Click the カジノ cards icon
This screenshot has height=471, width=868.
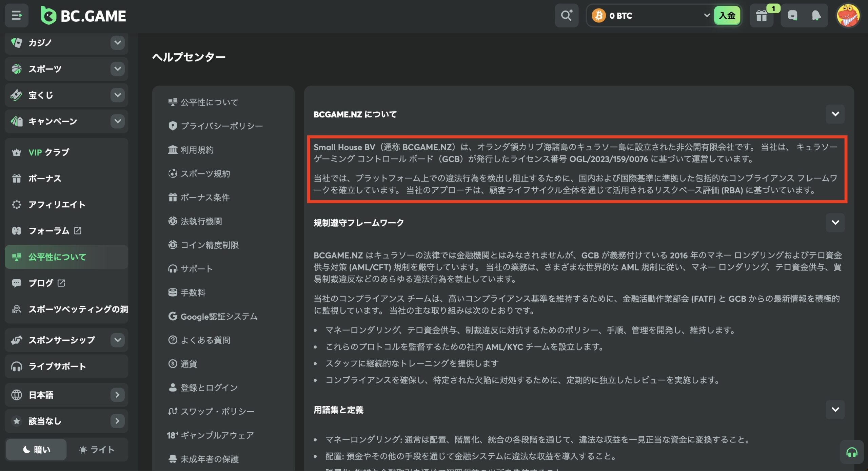coord(16,43)
